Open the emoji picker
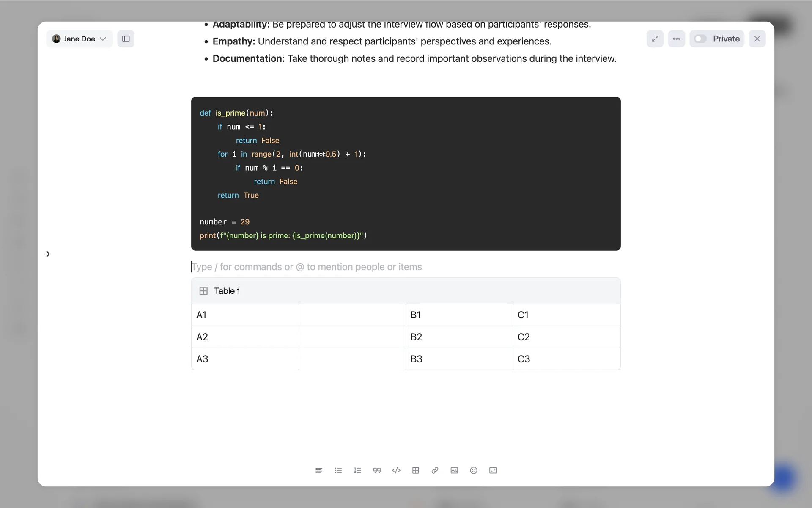The height and width of the screenshot is (508, 812). click(474, 470)
